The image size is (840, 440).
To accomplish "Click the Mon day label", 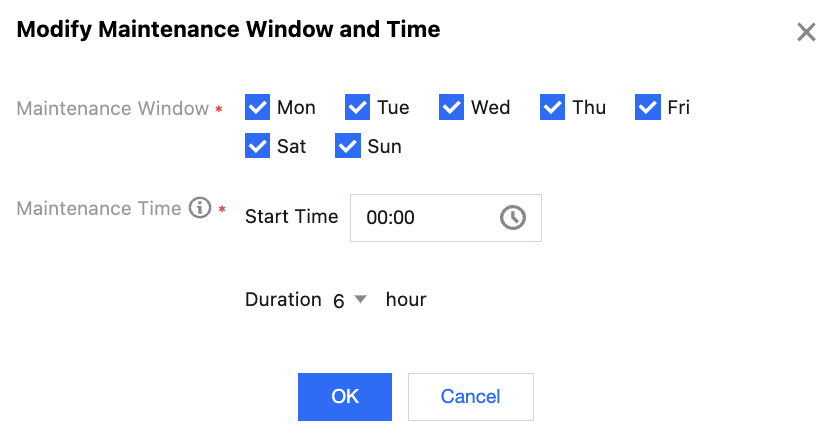I will pyautogui.click(x=296, y=107).
